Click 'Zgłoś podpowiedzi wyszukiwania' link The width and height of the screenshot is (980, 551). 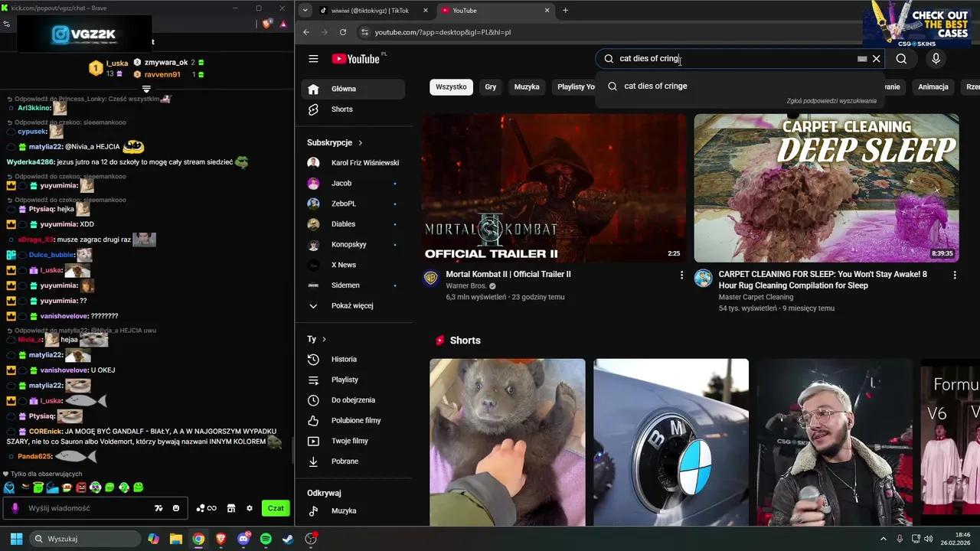click(831, 101)
